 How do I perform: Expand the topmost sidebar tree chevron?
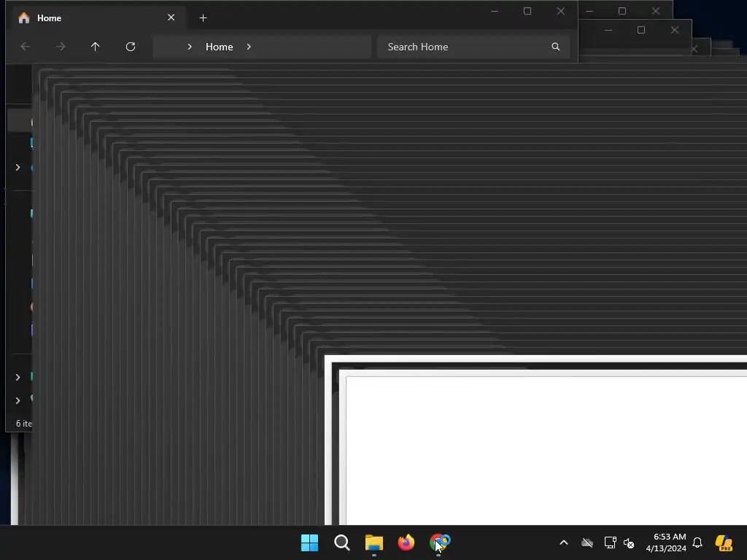tap(18, 168)
